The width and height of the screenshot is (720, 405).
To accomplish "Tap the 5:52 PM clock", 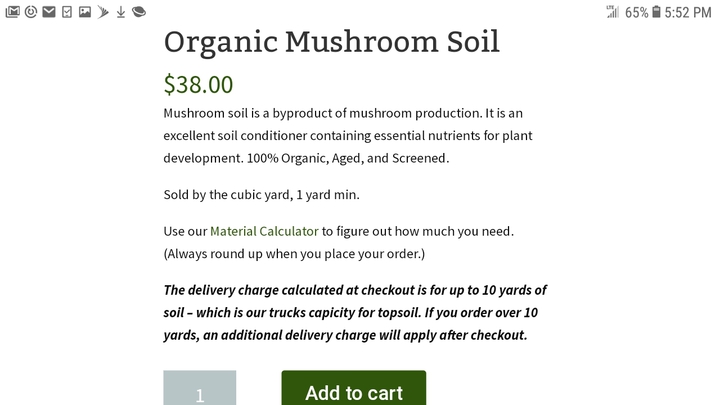I will tap(687, 12).
